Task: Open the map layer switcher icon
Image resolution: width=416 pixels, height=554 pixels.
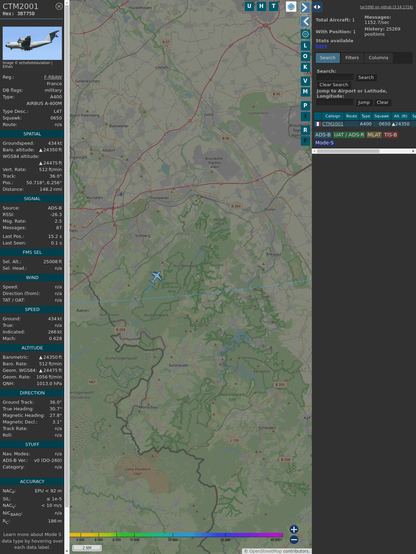Action: pyautogui.click(x=291, y=7)
